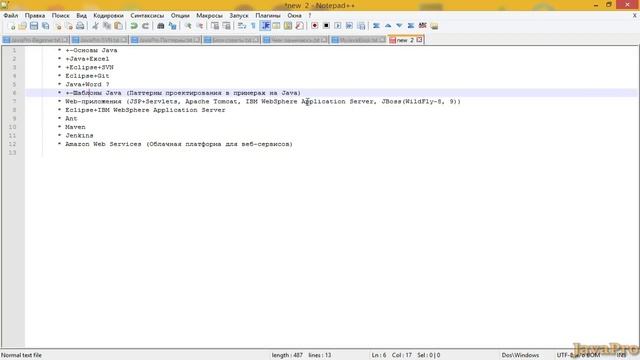Open the Макросы menu

(209, 16)
